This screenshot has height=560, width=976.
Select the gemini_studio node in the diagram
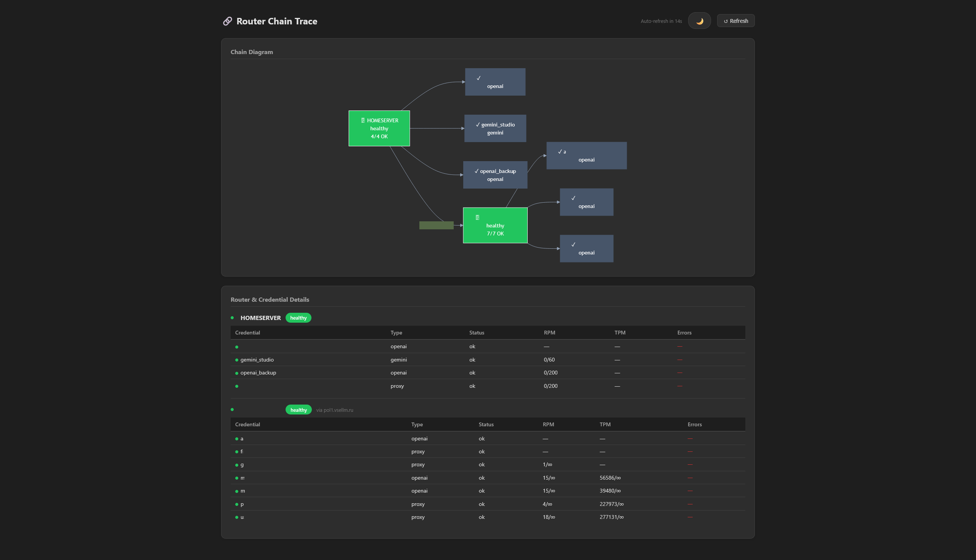tap(495, 128)
